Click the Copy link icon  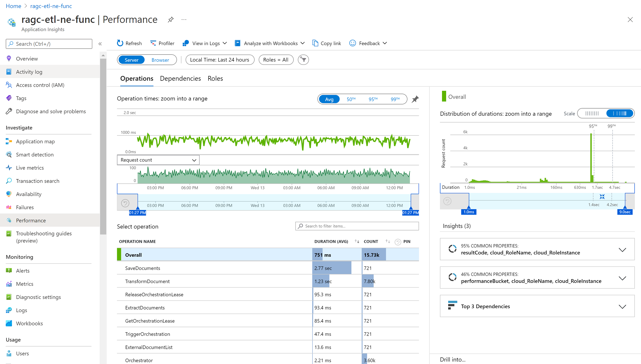pos(315,43)
